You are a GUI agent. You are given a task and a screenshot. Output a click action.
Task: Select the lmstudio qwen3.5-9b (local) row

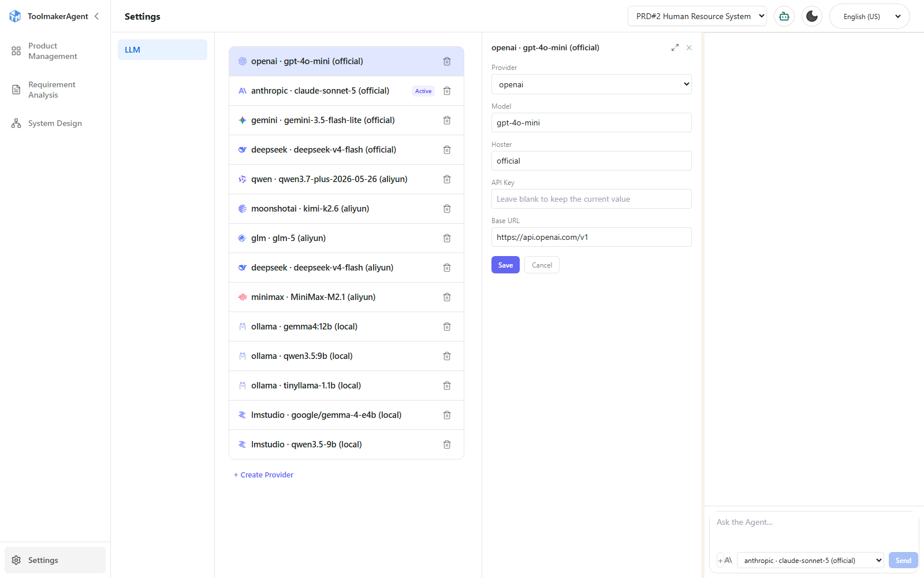[x=346, y=444]
